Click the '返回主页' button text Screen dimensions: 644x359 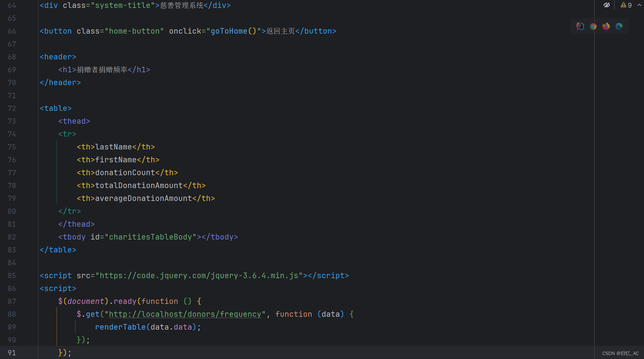coord(281,31)
